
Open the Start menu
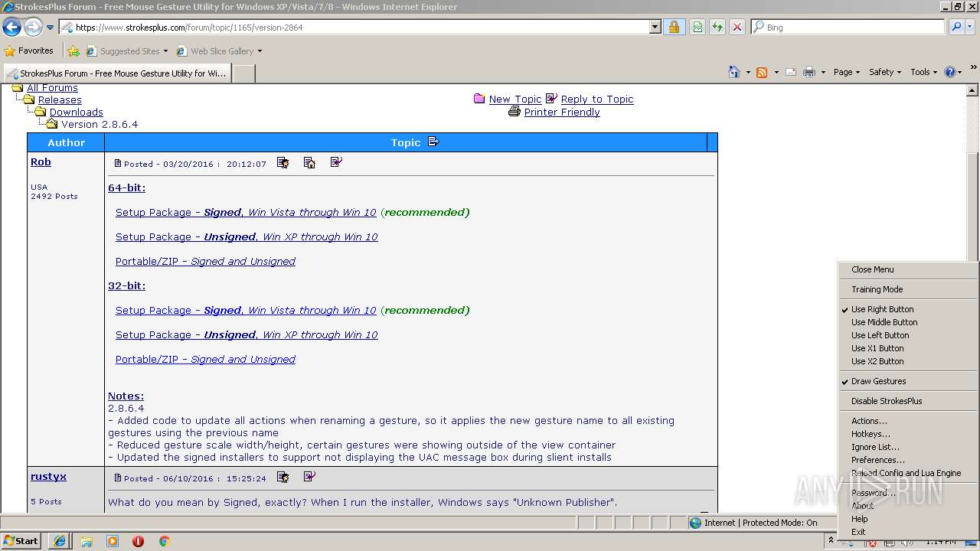click(21, 541)
